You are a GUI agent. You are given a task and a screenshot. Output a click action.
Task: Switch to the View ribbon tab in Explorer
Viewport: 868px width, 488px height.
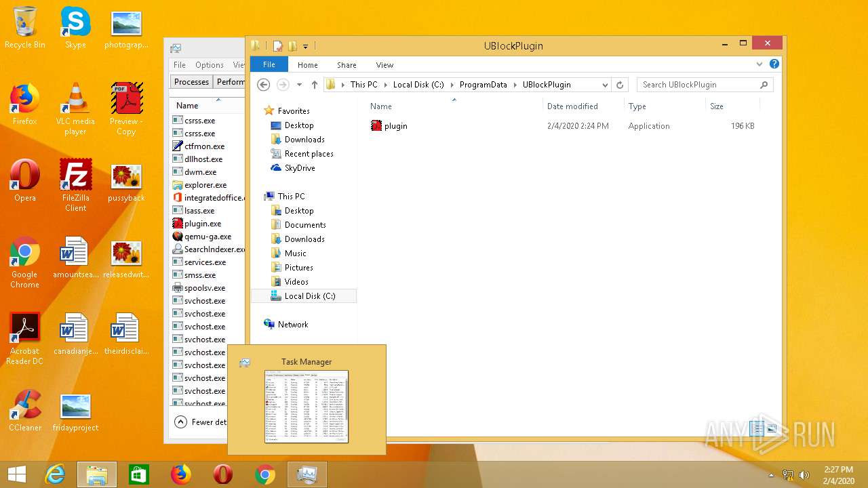[384, 65]
